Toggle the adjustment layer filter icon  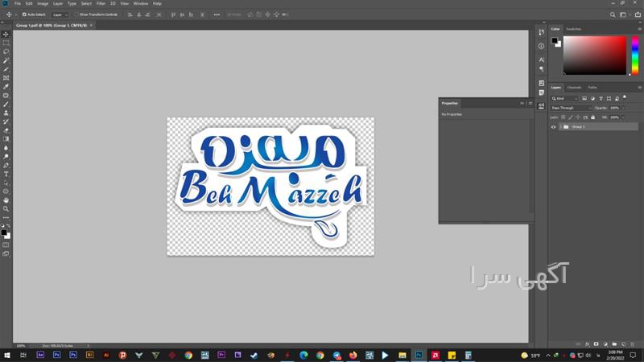click(592, 98)
